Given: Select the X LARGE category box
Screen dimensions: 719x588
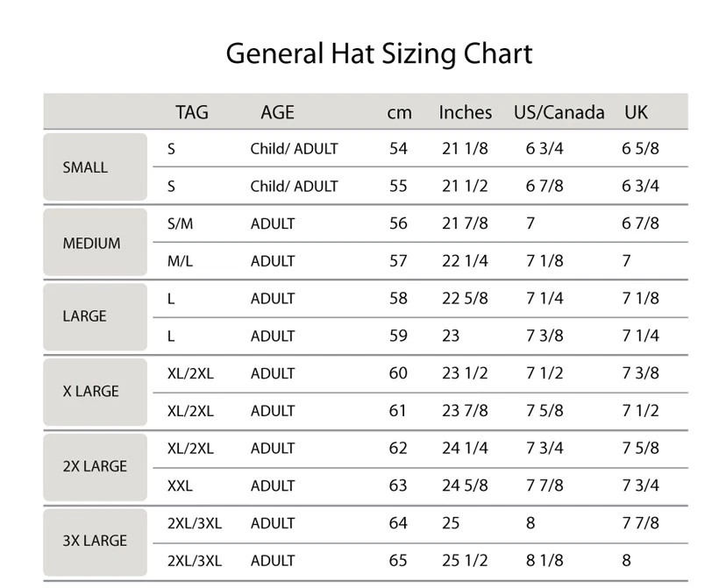Looking at the screenshot, I should coord(96,393).
